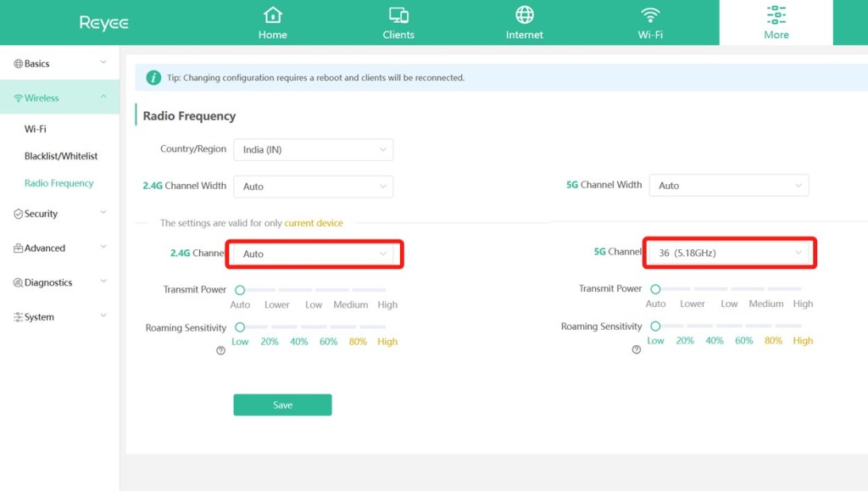Click the 2.4G Transmit Power slider handle
This screenshot has height=491, width=868.
[x=240, y=290]
